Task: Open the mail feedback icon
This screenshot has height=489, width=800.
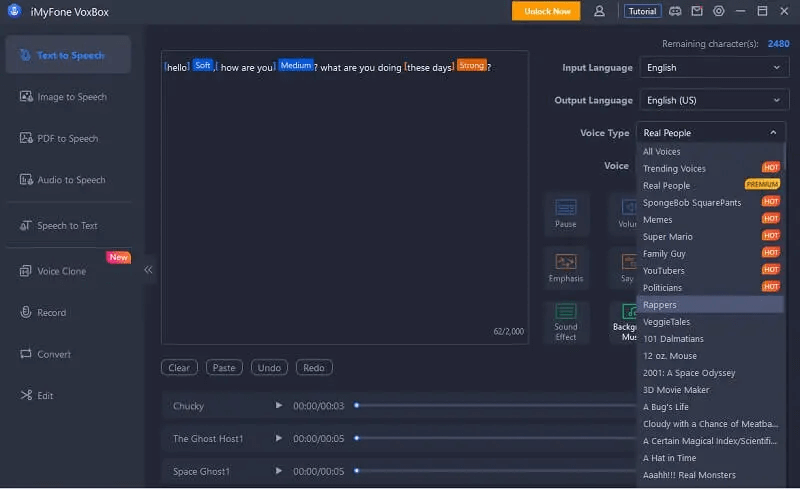Action: (697, 11)
